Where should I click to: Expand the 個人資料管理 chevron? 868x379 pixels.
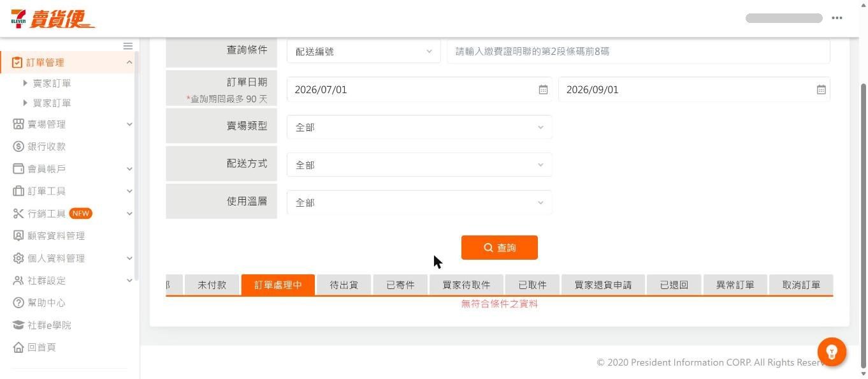click(129, 258)
